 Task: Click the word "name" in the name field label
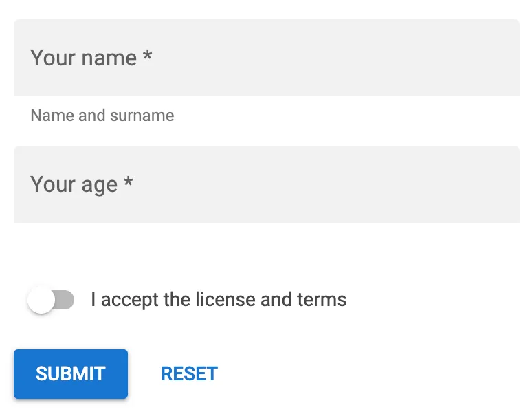point(109,58)
